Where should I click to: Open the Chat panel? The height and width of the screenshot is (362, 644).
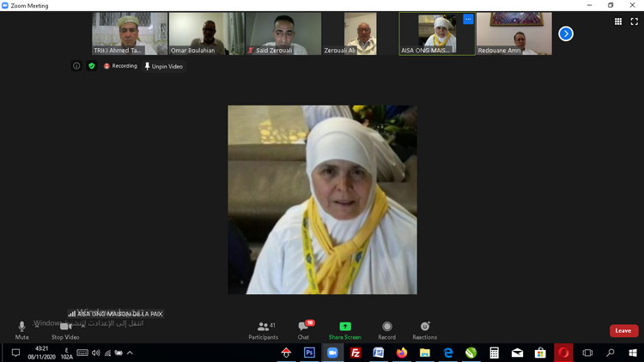[x=303, y=328]
